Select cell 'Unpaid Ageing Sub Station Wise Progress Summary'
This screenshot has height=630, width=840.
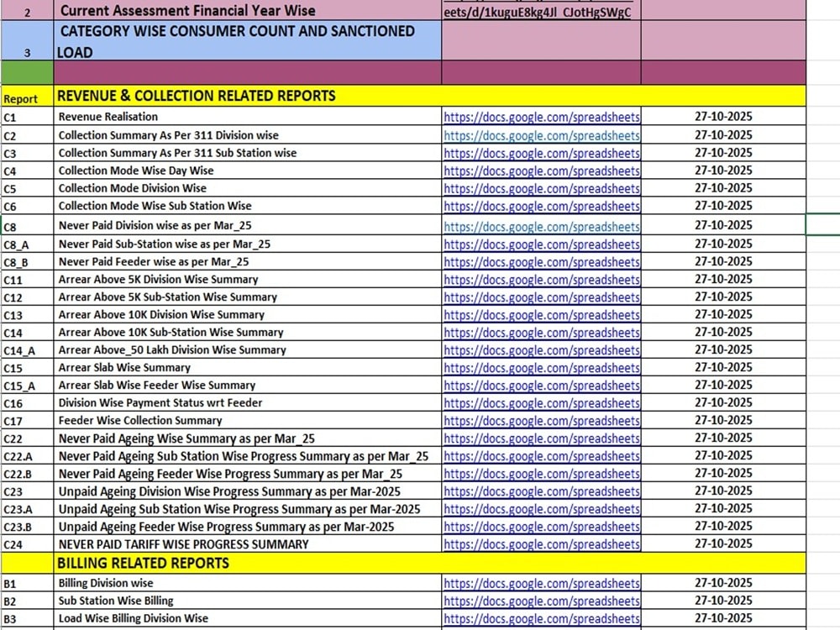(x=248, y=509)
